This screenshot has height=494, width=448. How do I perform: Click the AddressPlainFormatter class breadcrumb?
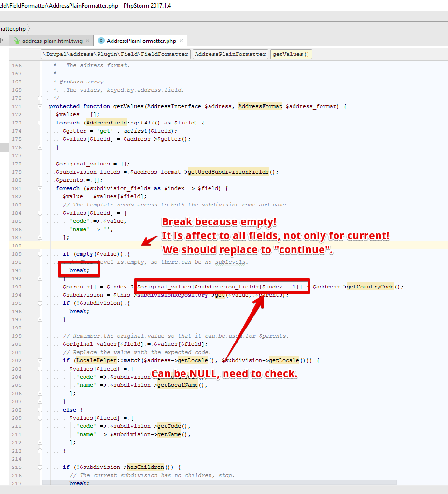pyautogui.click(x=230, y=55)
